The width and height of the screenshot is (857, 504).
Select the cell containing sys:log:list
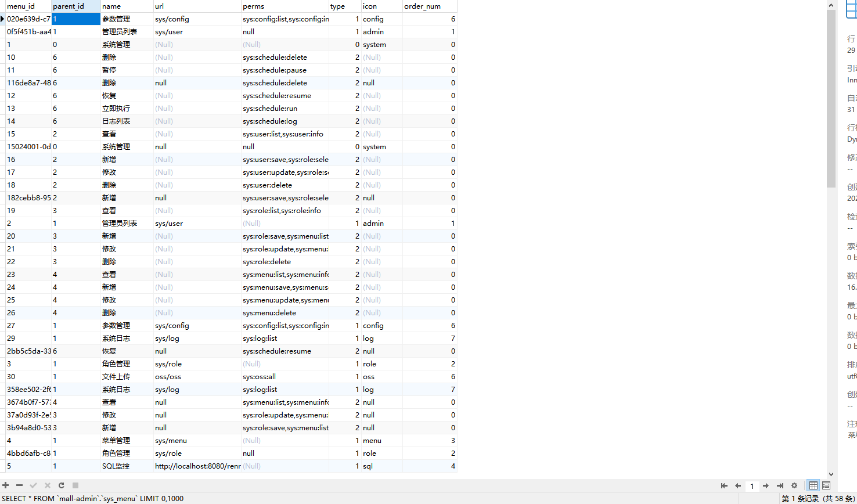(264, 338)
